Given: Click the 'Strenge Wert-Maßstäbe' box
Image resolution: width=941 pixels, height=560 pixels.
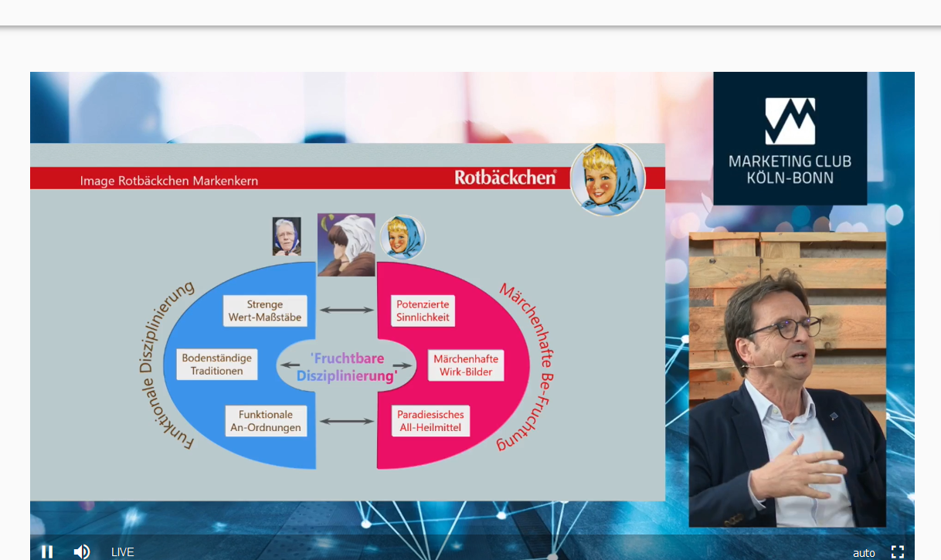Looking at the screenshot, I should coord(265,311).
